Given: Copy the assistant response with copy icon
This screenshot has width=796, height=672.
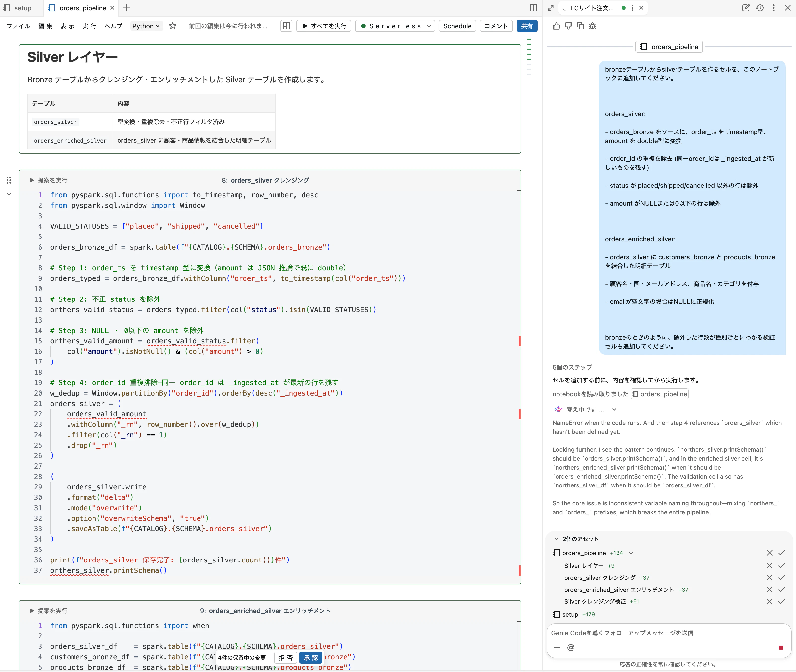Looking at the screenshot, I should [x=580, y=26].
